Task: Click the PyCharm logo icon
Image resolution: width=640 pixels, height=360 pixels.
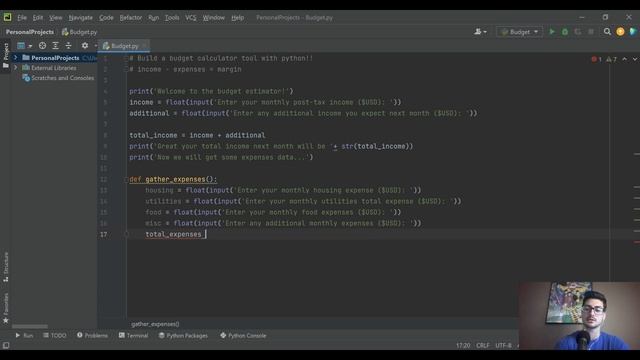Action: [x=7, y=17]
